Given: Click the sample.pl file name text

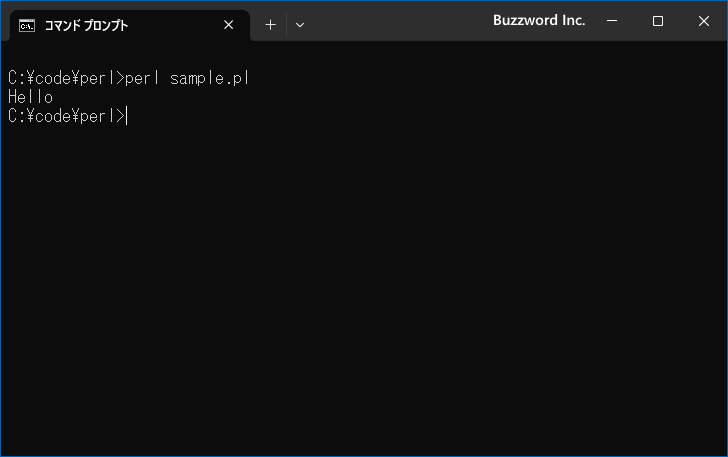Looking at the screenshot, I should coord(209,78).
